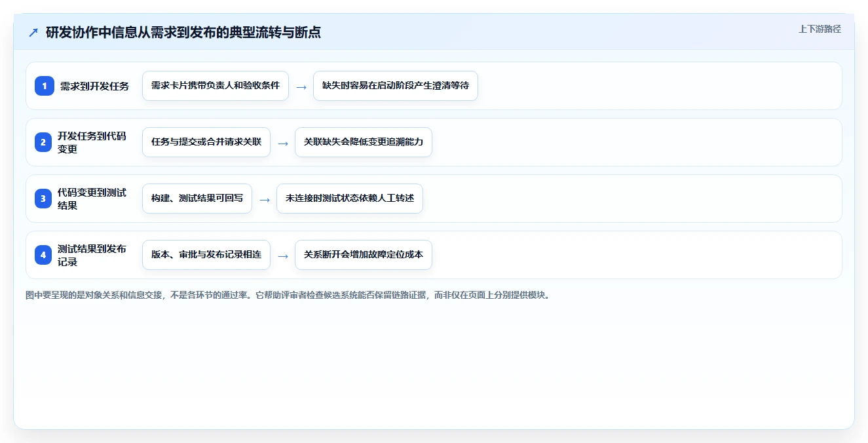
Task: Click the 关联缺失会降低变更追溯能力 card
Action: point(364,142)
